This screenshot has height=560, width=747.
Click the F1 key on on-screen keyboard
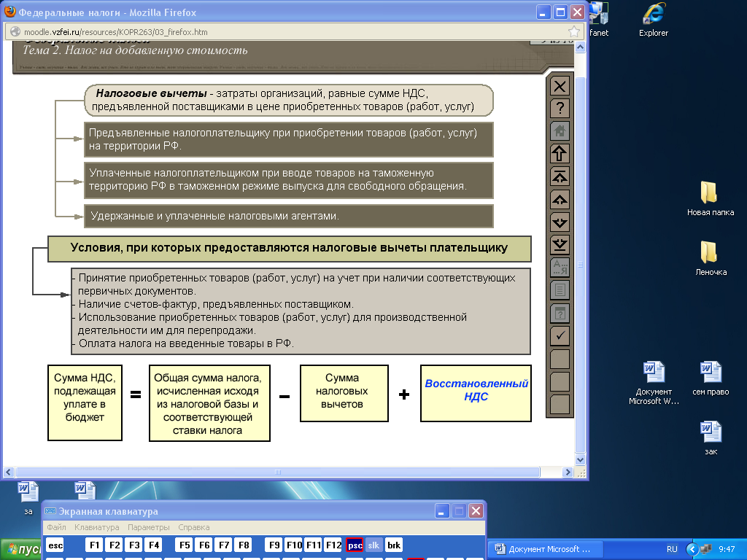[94, 545]
